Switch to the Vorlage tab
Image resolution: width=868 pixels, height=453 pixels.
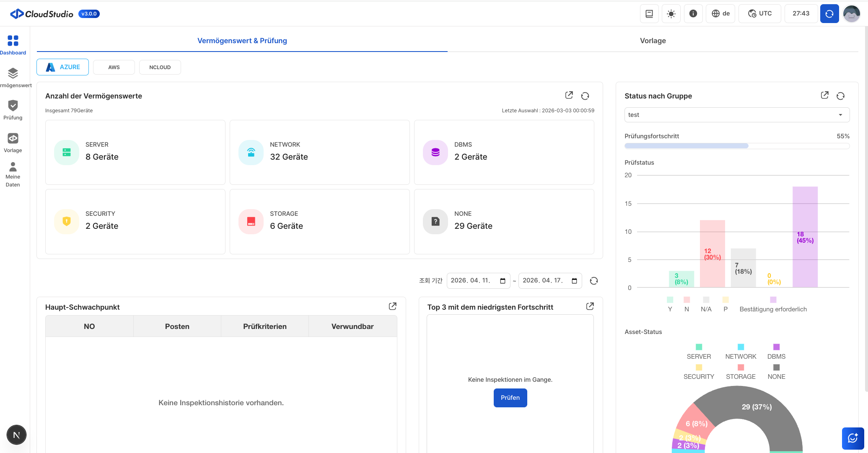[653, 41]
